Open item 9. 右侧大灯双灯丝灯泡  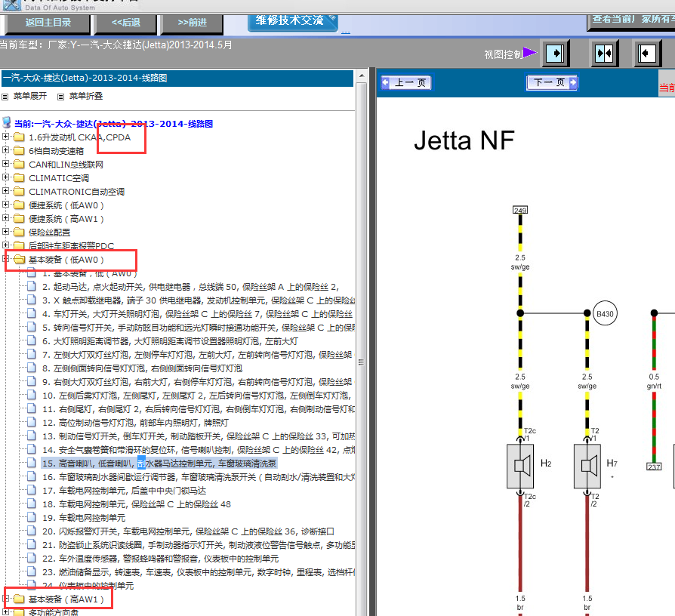(197, 382)
